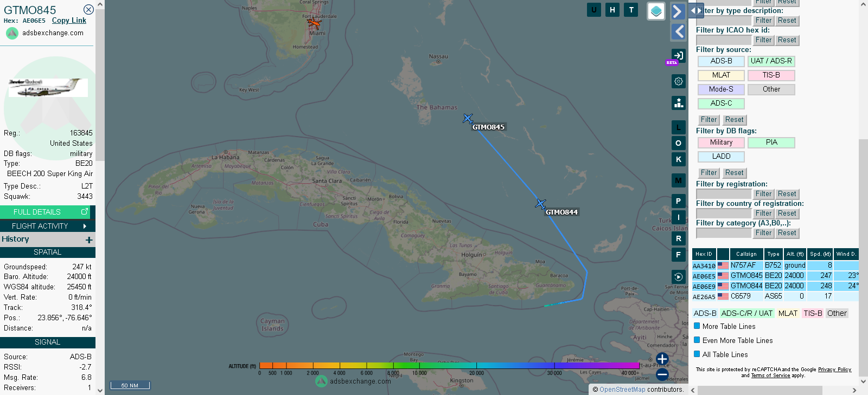Enable the Even More Table Lines checkbox
The height and width of the screenshot is (395, 868).
(x=697, y=340)
